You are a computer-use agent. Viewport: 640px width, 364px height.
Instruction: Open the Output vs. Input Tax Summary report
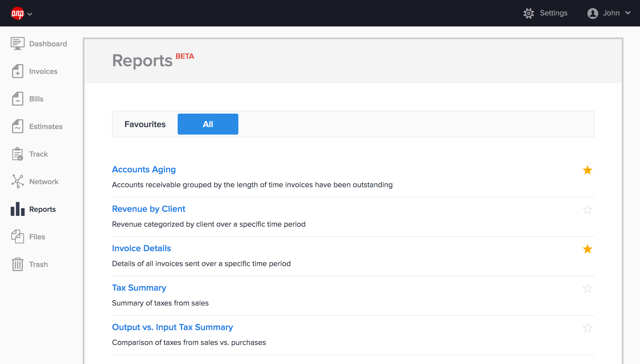(173, 327)
